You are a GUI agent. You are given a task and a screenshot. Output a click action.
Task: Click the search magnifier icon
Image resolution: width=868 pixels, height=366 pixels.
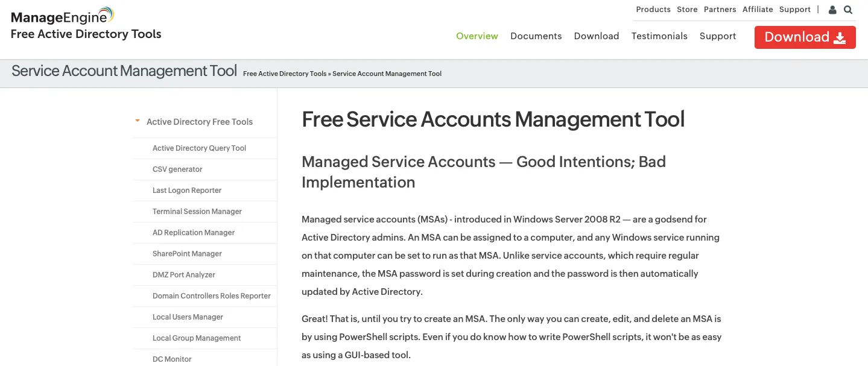coord(848,10)
